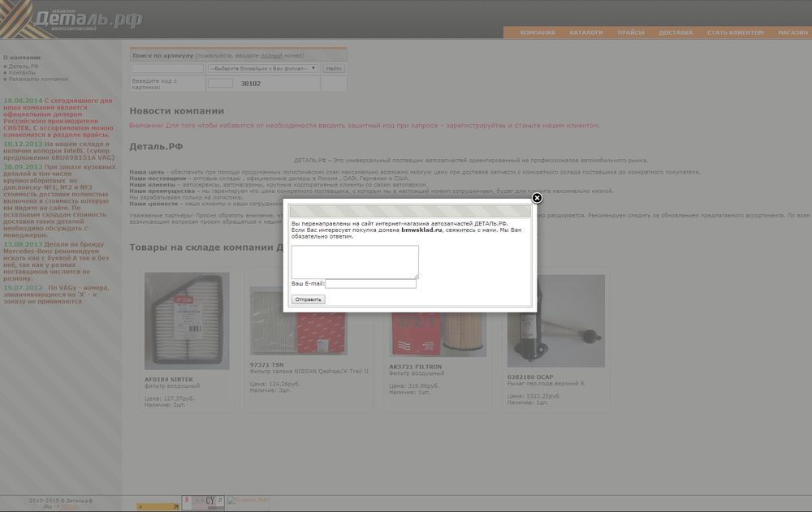Open the Компания menu item
The width and height of the screenshot is (812, 512).
tap(538, 32)
